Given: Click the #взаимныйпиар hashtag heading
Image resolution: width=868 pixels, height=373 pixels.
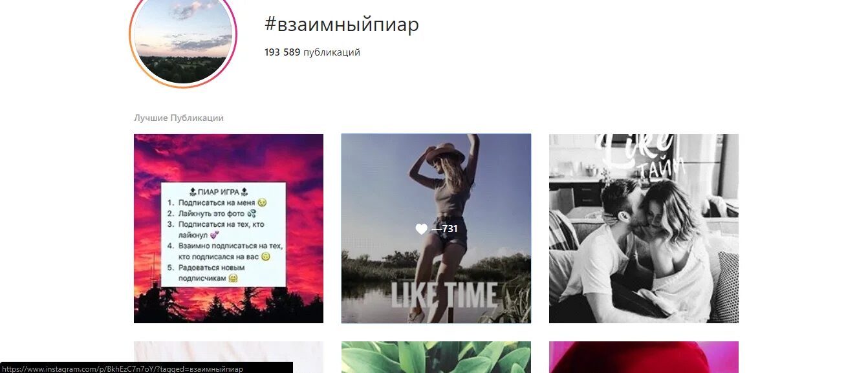Looking at the screenshot, I should coord(342,25).
